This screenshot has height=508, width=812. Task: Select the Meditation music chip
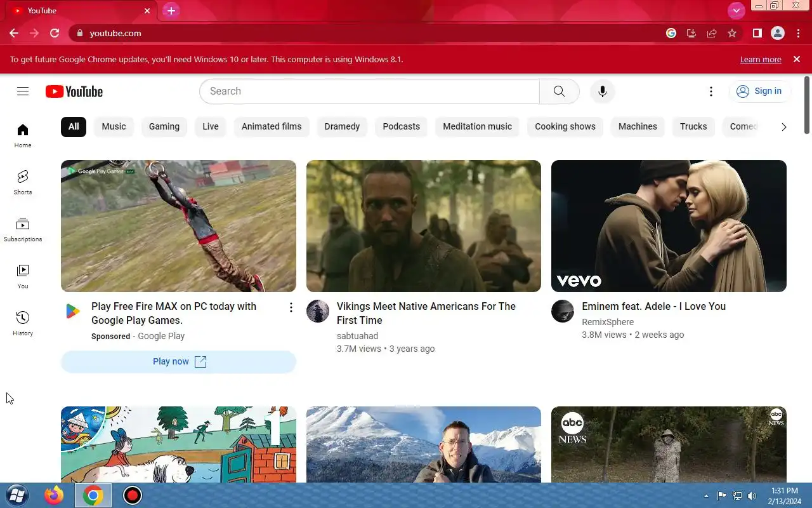(477, 126)
